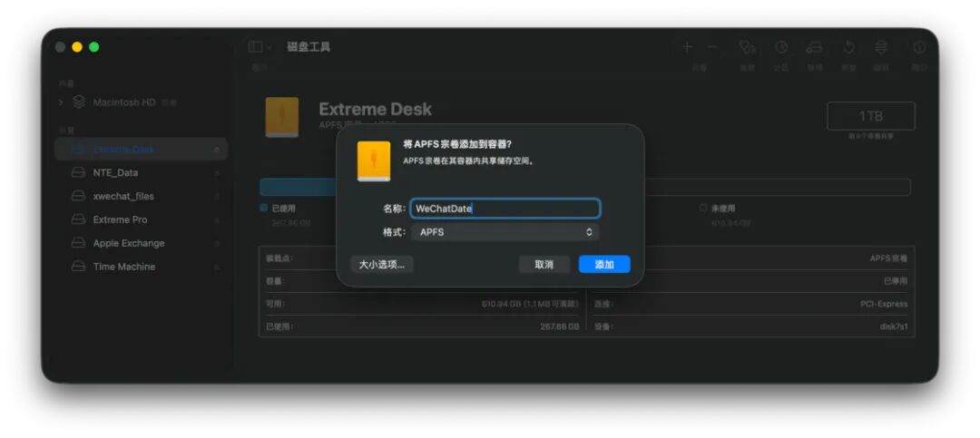Click the 大小选项... button
This screenshot has height=438, width=980.
pyautogui.click(x=381, y=264)
